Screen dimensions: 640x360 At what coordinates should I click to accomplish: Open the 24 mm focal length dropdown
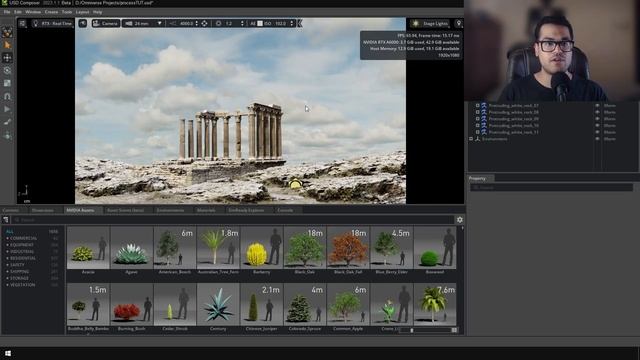pyautogui.click(x=160, y=24)
